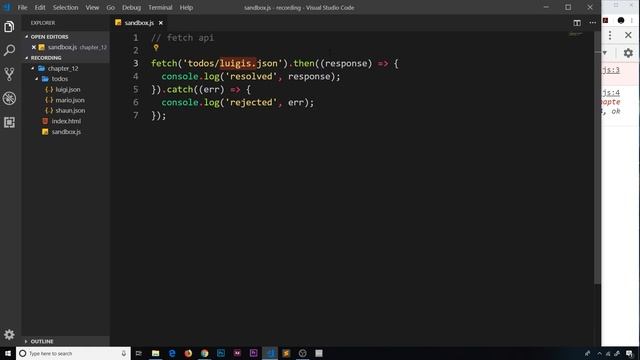640x360 pixels.
Task: Open the DevTools console context dropdown arrow
Action: tap(605, 53)
